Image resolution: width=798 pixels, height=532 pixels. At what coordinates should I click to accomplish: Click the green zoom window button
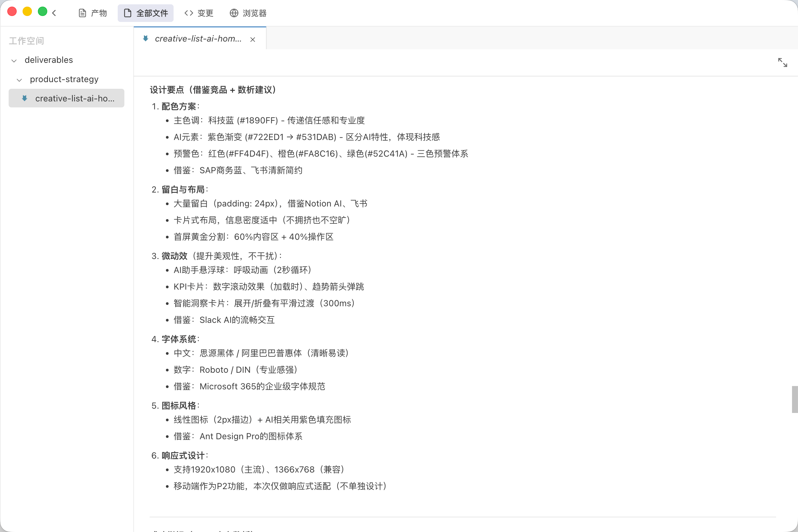[43, 12]
